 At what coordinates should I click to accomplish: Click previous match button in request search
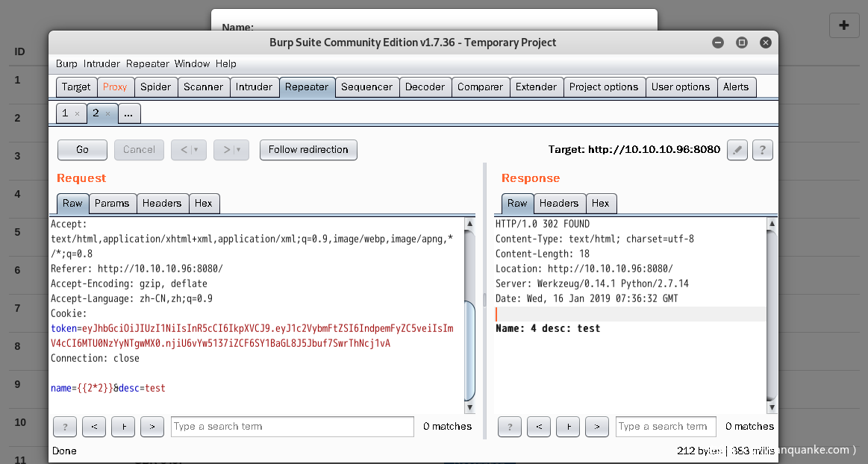point(94,427)
